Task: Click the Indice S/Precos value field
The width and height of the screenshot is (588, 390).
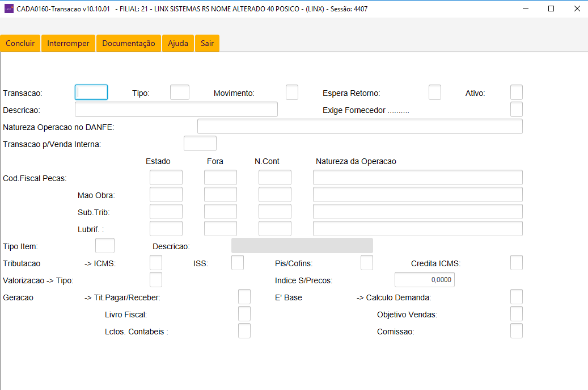Action: tap(425, 280)
